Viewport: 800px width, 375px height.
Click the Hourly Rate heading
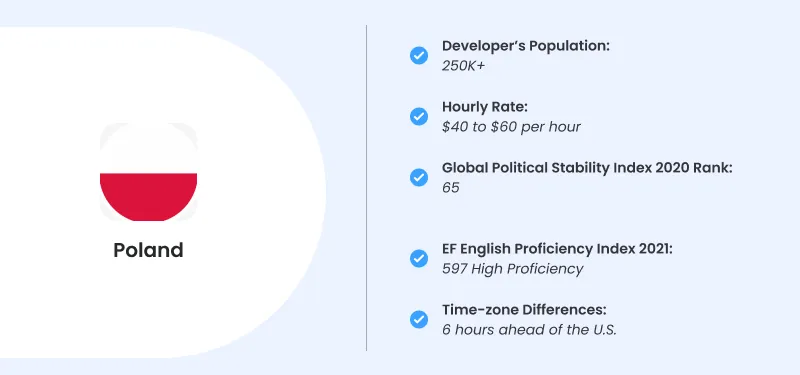(485, 107)
